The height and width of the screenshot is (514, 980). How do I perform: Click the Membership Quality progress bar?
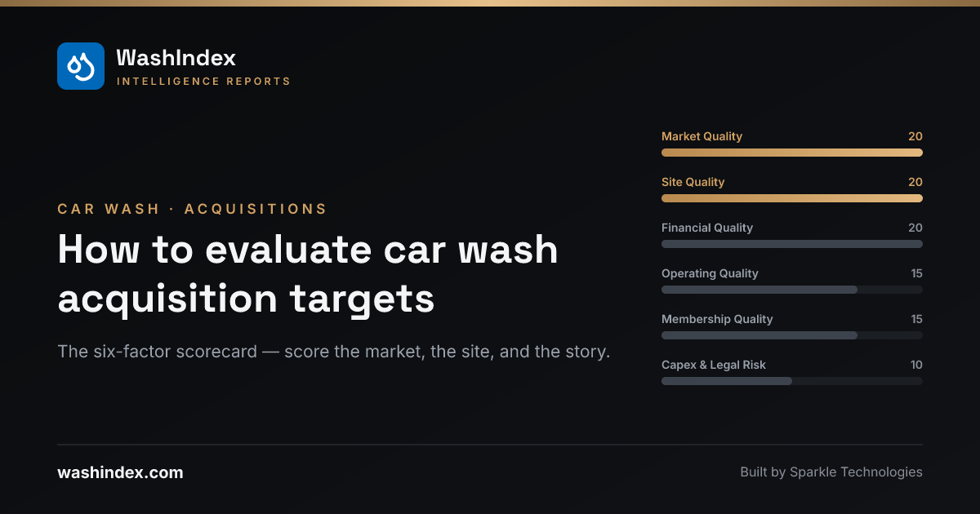[792, 335]
